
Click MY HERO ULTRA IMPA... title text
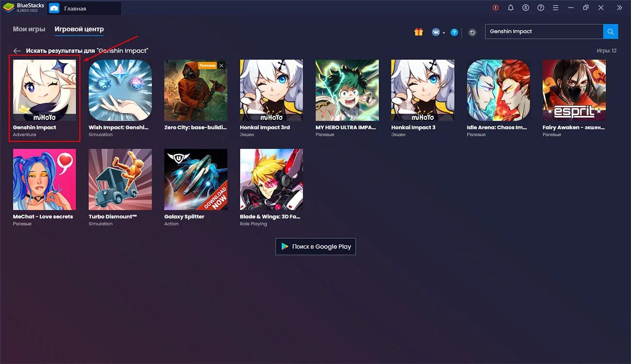[x=346, y=128]
